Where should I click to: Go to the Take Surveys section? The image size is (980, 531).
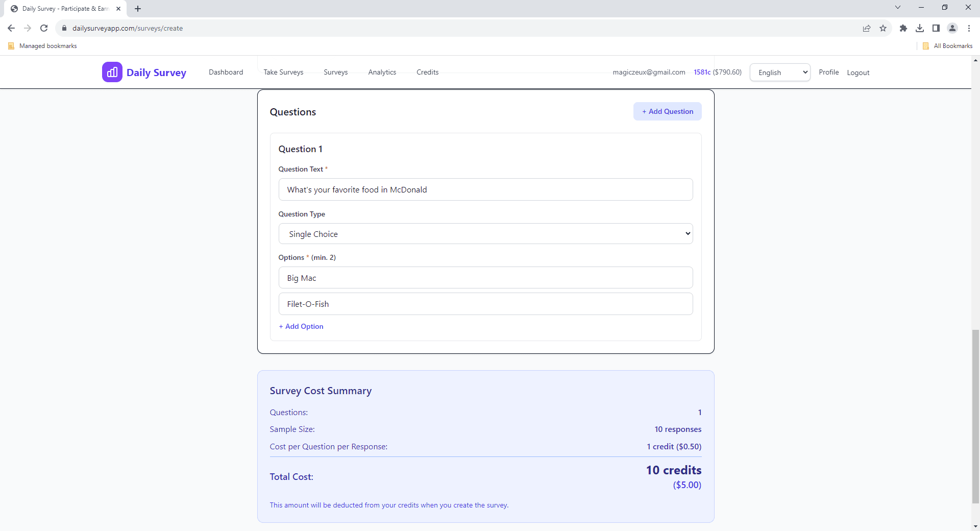[x=283, y=72]
